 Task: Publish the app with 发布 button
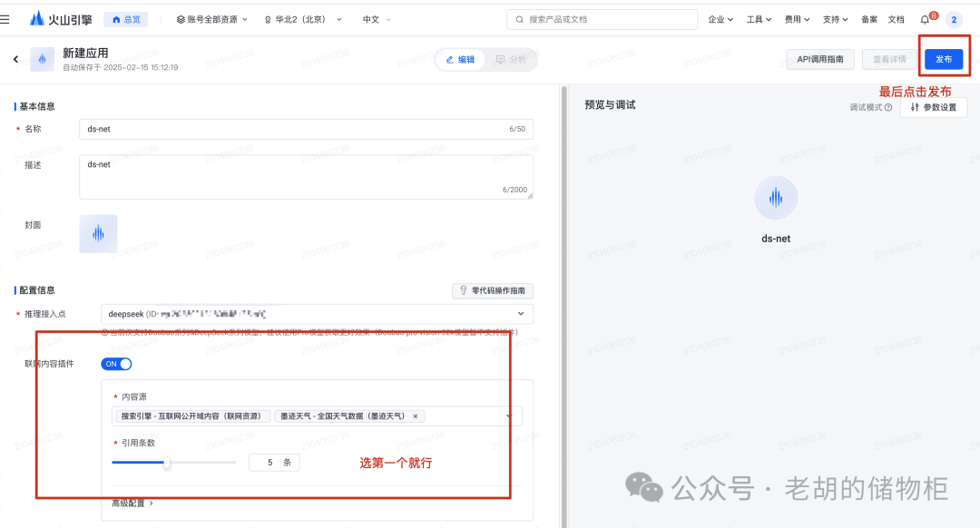pos(944,59)
